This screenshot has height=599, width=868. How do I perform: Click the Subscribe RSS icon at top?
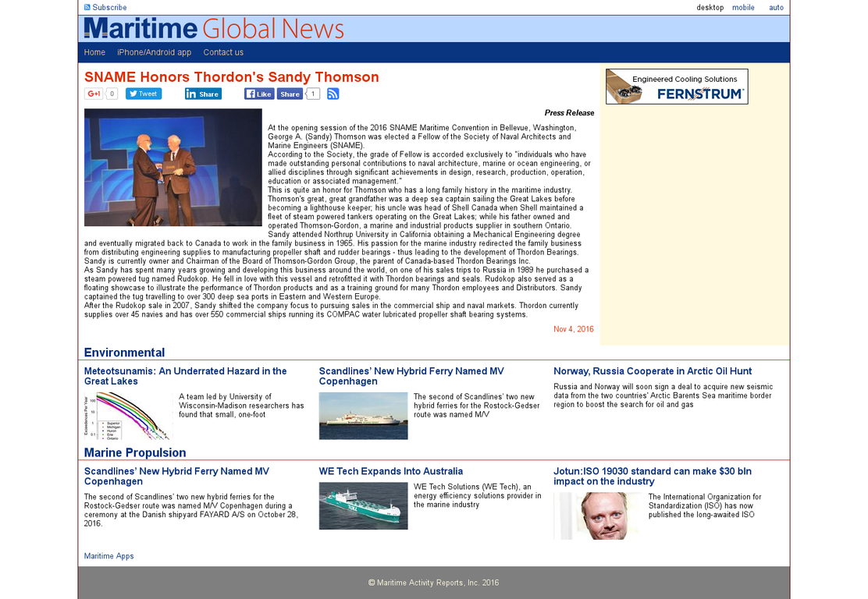87,7
